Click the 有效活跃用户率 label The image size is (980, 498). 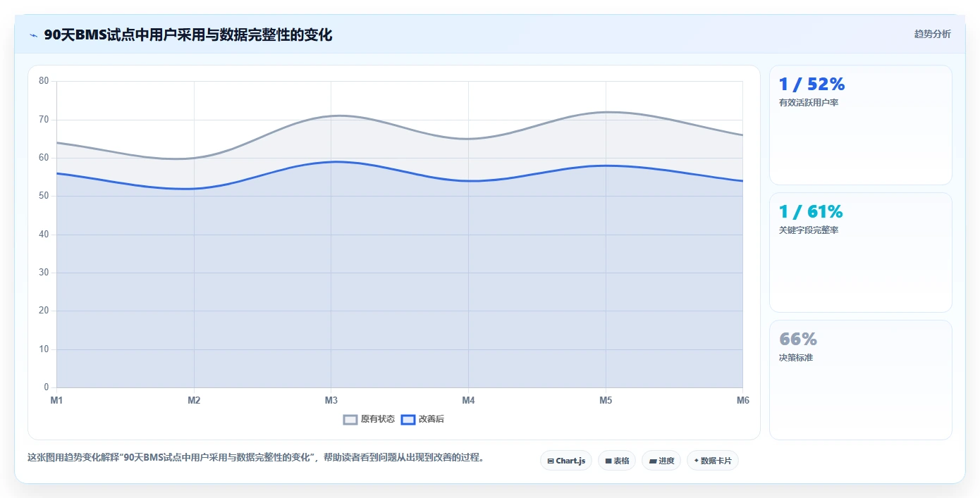808,103
